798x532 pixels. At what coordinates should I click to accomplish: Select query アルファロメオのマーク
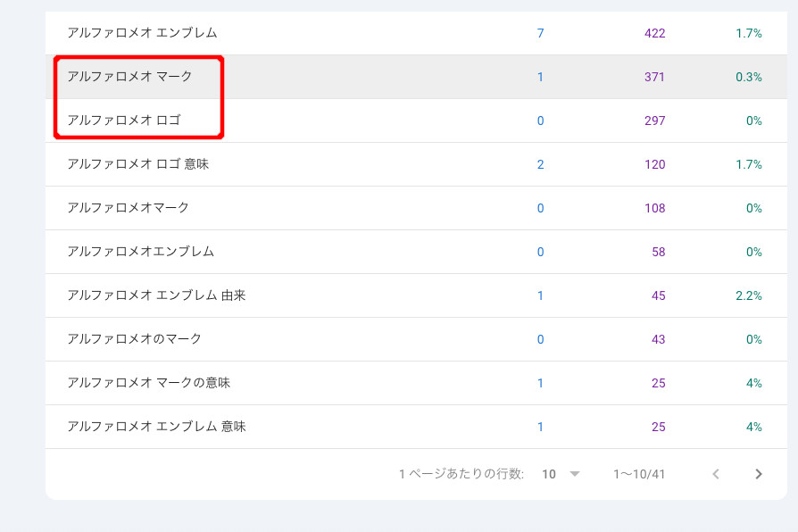pos(135,339)
